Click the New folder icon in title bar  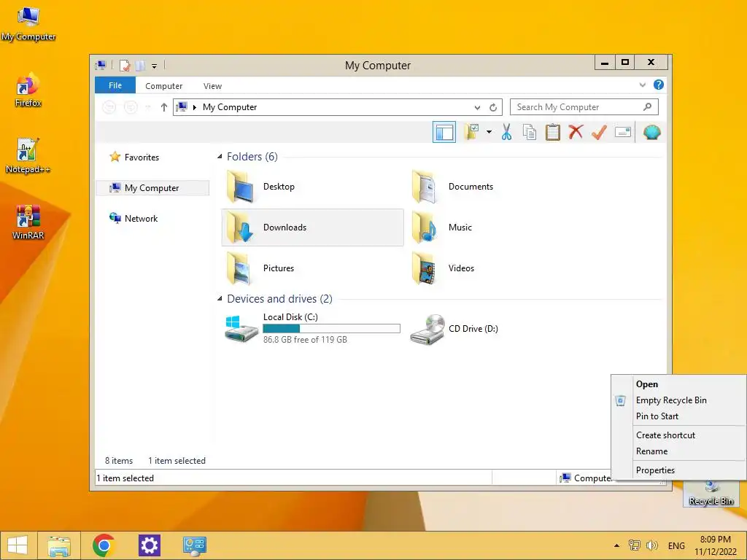[140, 65]
